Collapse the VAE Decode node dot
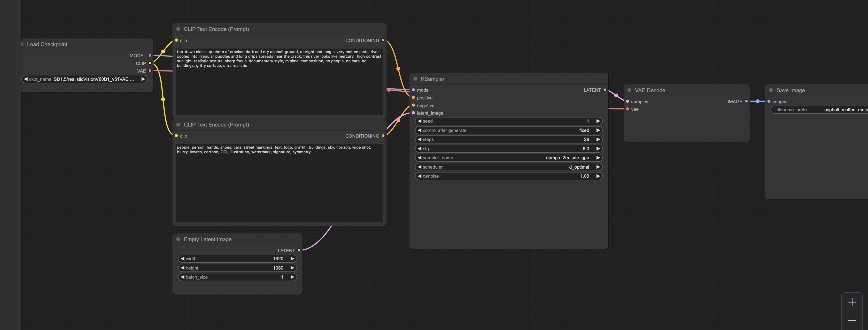The image size is (868, 330). pyautogui.click(x=629, y=90)
